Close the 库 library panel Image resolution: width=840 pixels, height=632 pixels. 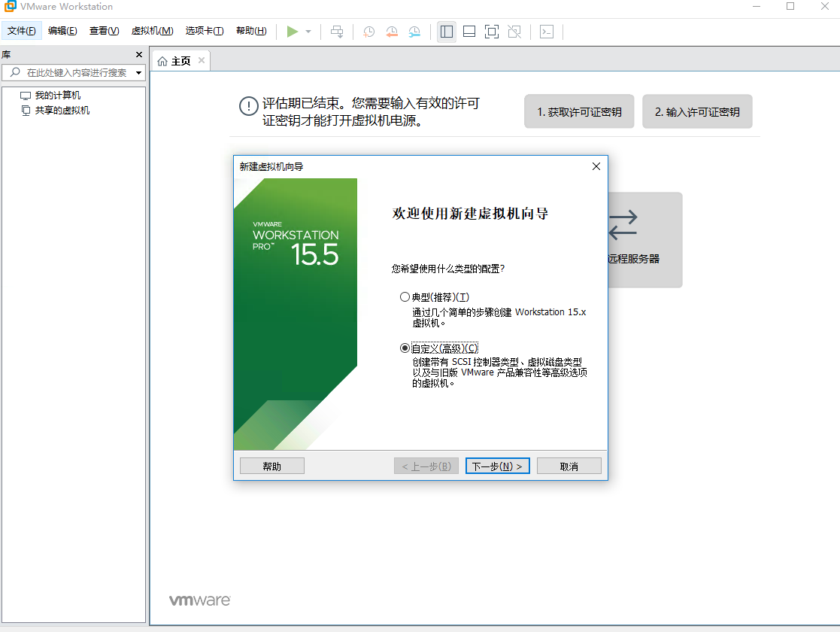[139, 55]
